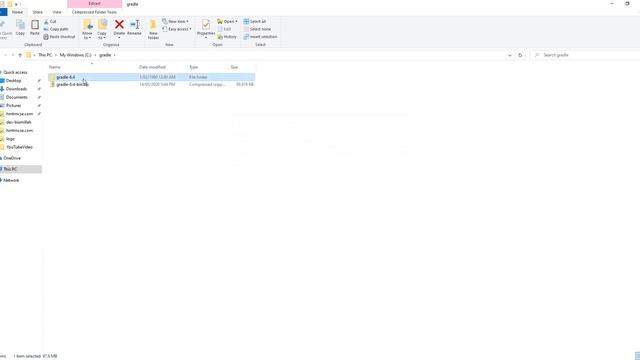Click the Properties checkmark icon

tap(206, 25)
